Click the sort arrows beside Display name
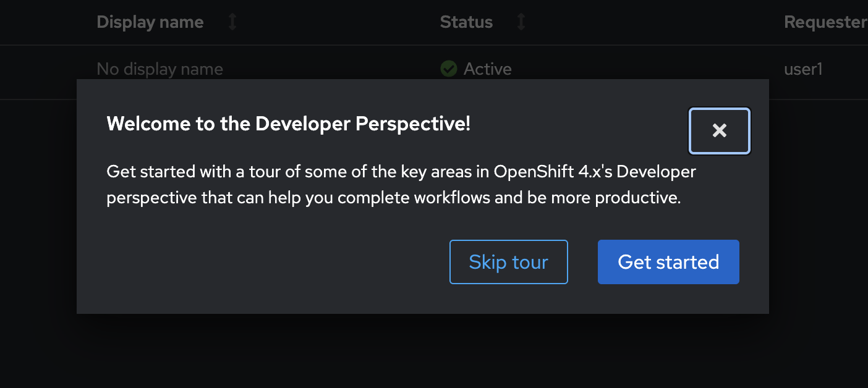Screen dimensions: 868x388 tap(232, 22)
